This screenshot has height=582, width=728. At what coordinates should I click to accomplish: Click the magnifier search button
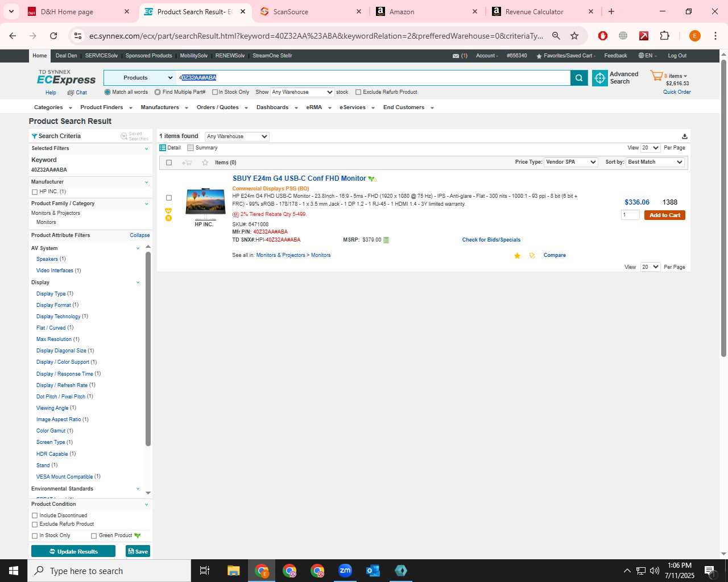point(579,78)
